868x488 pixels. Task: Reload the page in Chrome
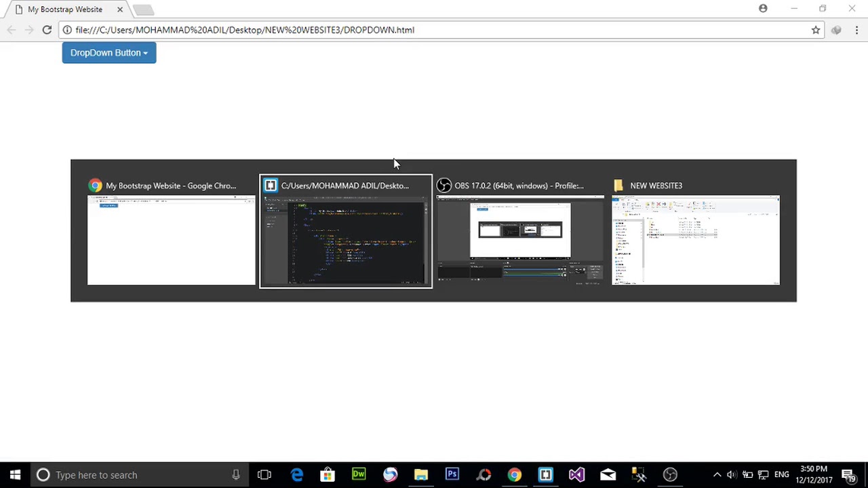[47, 30]
